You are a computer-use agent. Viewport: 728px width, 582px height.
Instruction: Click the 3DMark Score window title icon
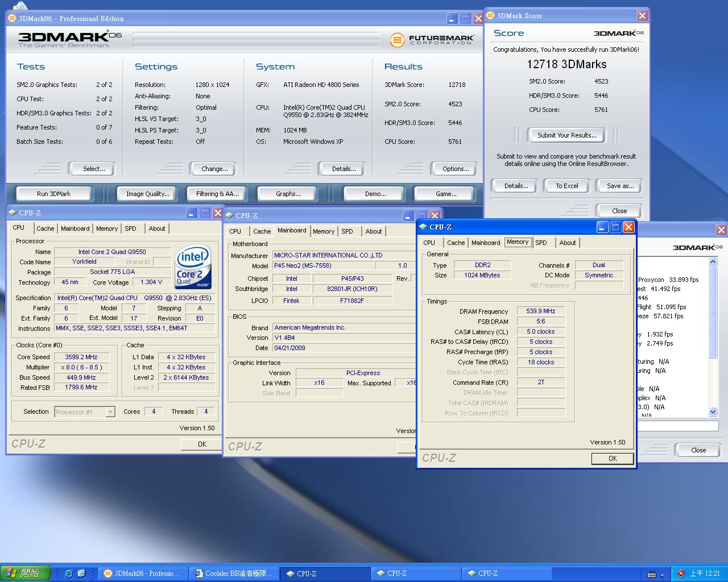pyautogui.click(x=490, y=15)
